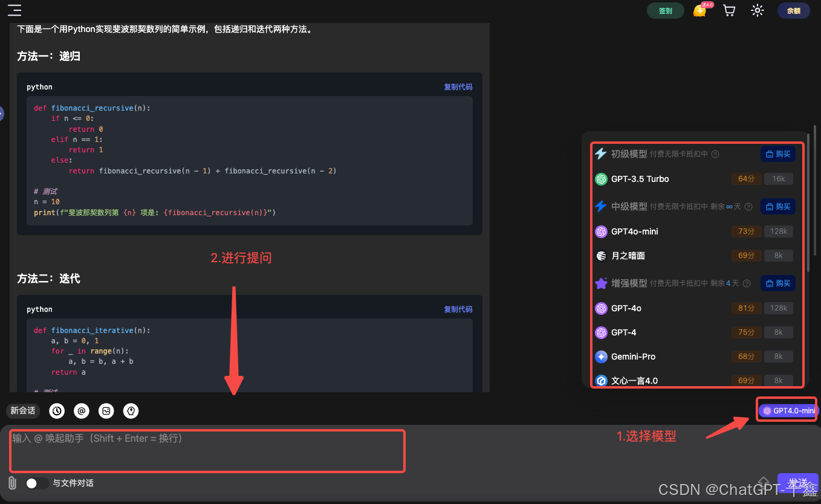Click the help icon beside 增强模型
The height and width of the screenshot is (504, 821).
[748, 283]
